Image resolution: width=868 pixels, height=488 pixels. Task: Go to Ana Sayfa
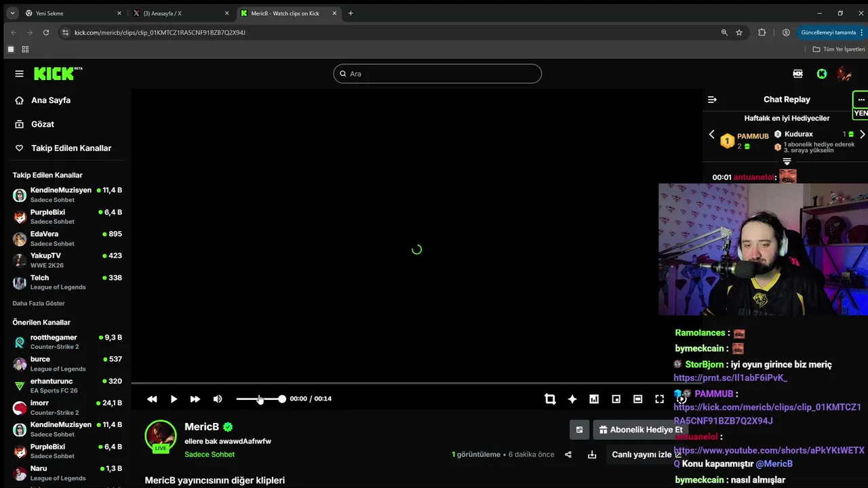pos(51,100)
